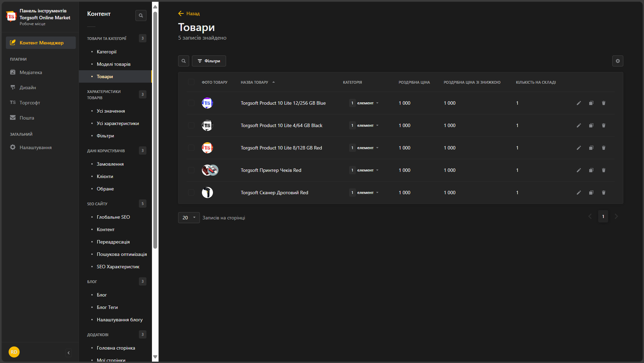Delete Torgsoft Product 10 Lite 12/256 GB Blue
Viewport: 644px width, 363px height.
click(604, 103)
